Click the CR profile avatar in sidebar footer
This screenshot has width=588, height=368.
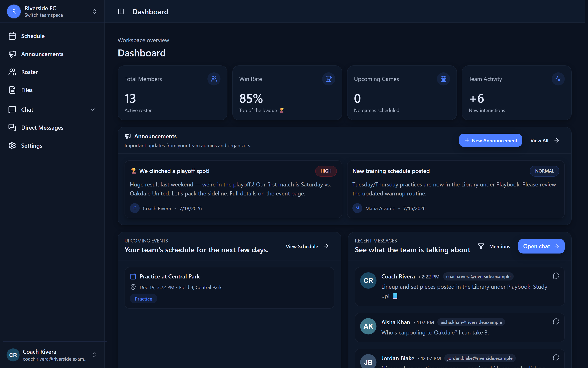click(x=13, y=355)
